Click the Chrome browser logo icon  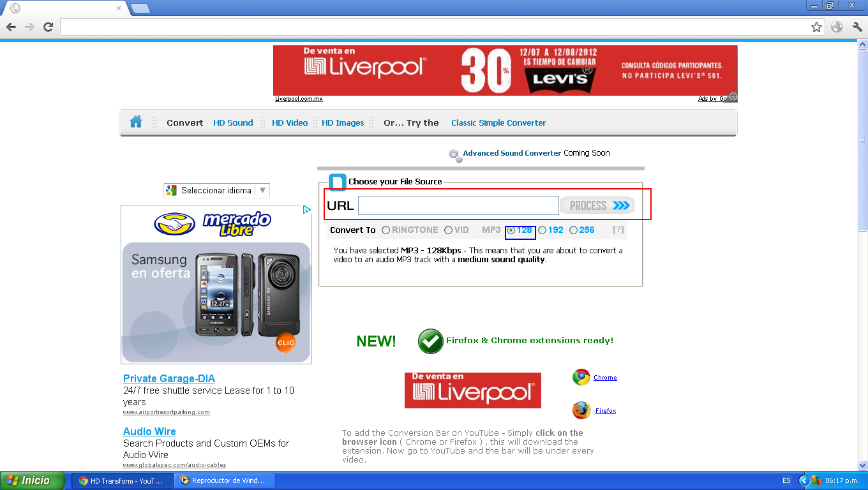581,377
